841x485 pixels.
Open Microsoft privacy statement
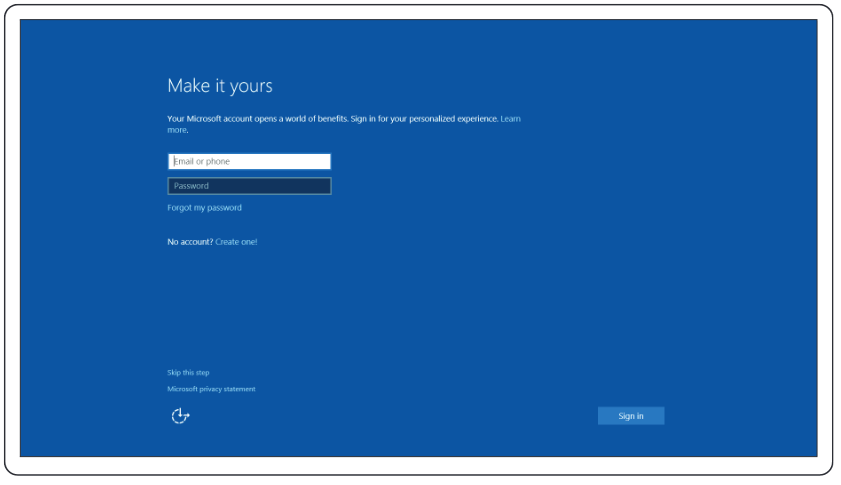(x=211, y=389)
